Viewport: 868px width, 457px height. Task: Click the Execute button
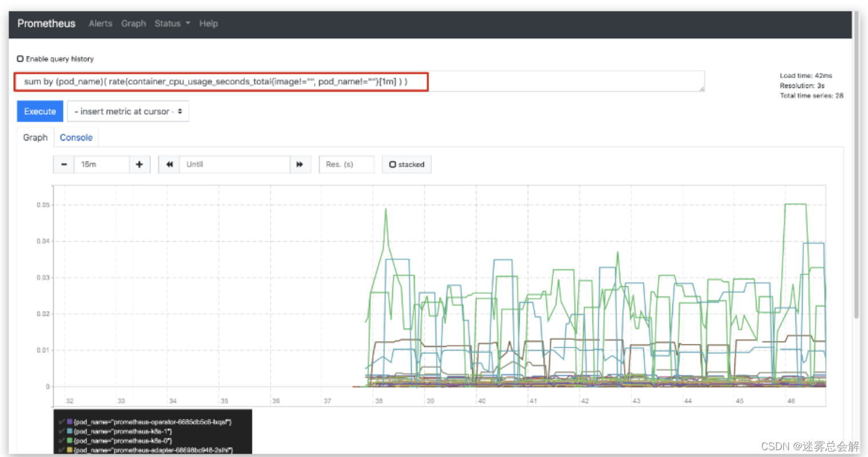click(x=40, y=111)
